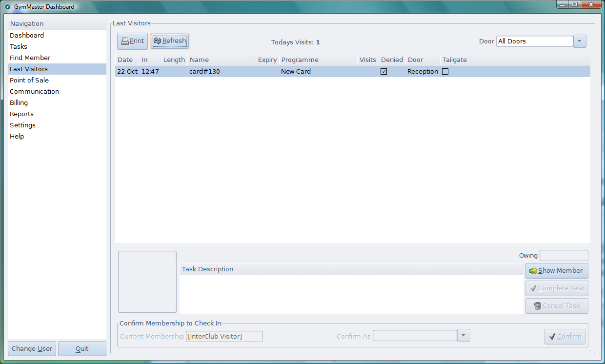605x364 pixels.
Task: Click the GymMaster title bar app icon
Action: [8, 7]
